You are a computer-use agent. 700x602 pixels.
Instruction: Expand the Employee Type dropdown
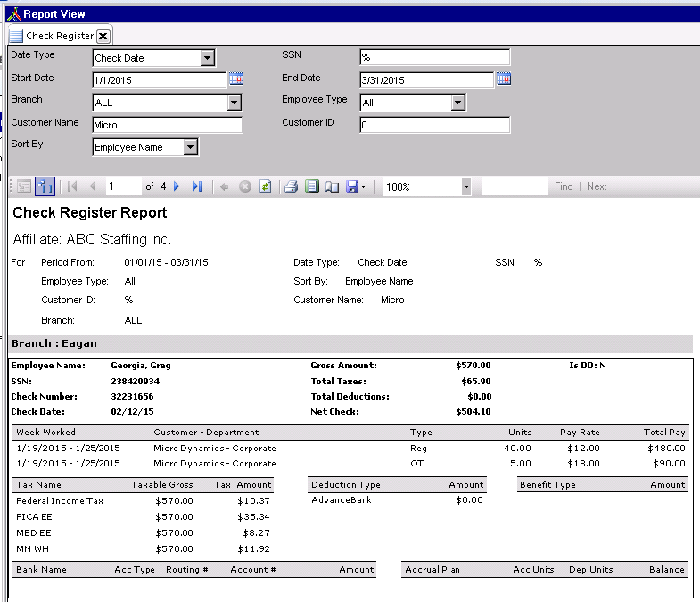click(457, 103)
